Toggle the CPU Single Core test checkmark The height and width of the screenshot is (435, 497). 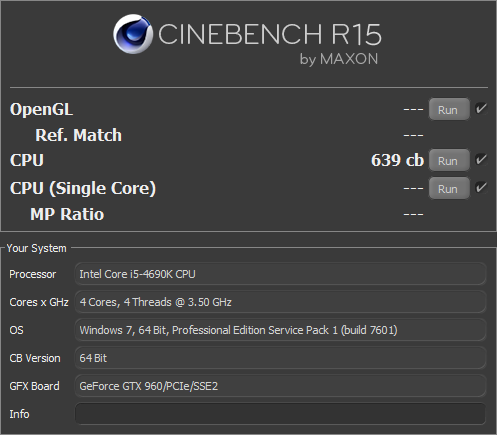click(481, 188)
